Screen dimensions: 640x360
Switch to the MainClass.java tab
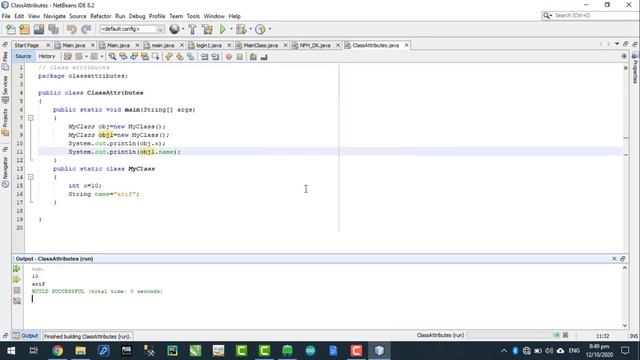tap(260, 45)
